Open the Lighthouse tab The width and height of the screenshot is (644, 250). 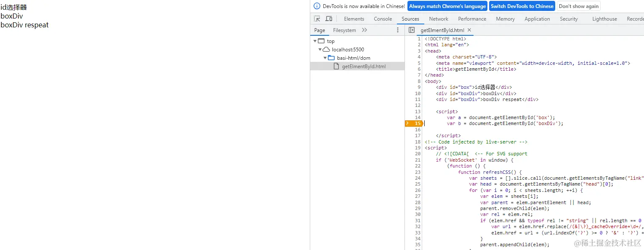click(604, 19)
